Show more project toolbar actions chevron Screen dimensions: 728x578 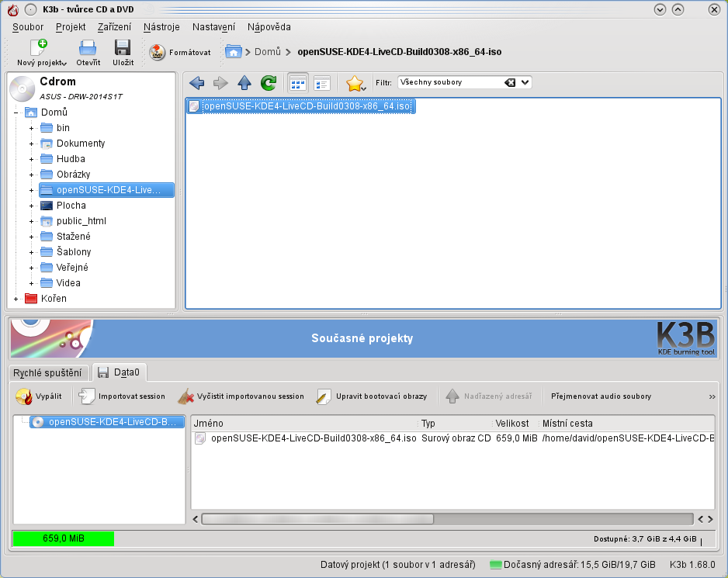point(712,397)
